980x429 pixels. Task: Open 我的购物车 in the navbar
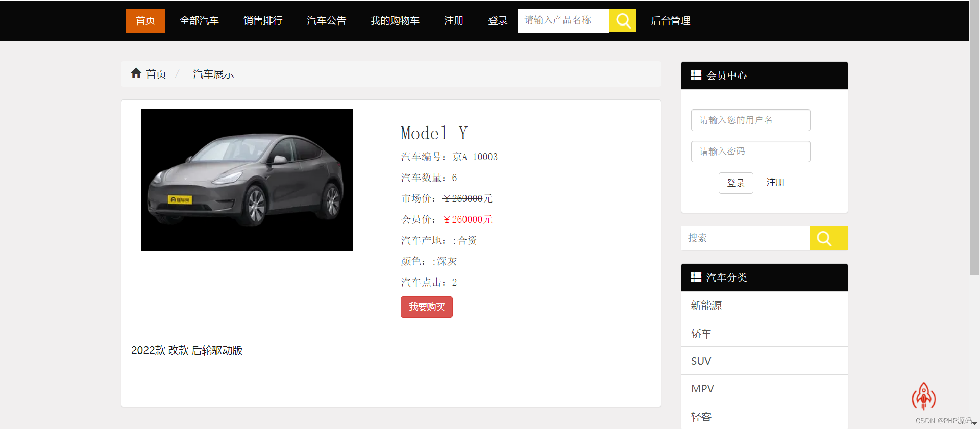(395, 20)
